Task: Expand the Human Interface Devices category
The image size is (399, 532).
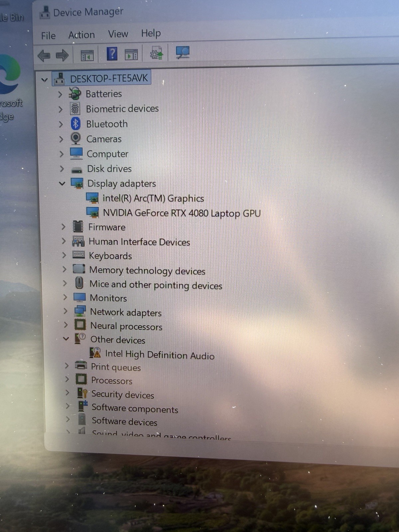Action: tap(64, 241)
